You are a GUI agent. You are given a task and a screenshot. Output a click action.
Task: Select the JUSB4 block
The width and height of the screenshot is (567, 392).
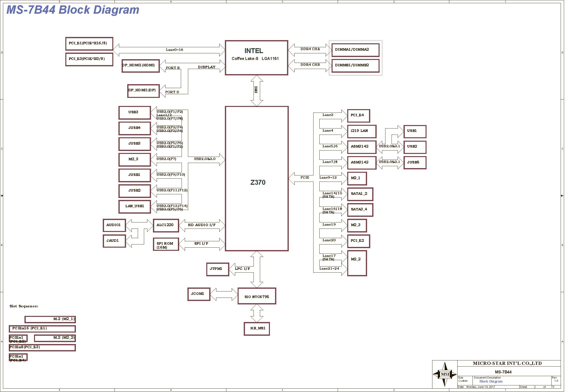click(x=135, y=129)
